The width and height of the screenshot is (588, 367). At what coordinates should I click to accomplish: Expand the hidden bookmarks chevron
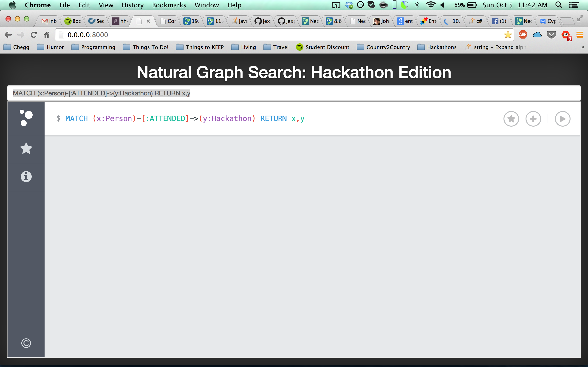click(582, 47)
